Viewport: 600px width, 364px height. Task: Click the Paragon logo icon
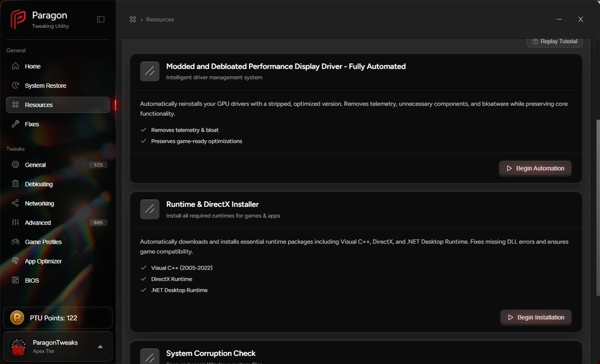[x=18, y=19]
